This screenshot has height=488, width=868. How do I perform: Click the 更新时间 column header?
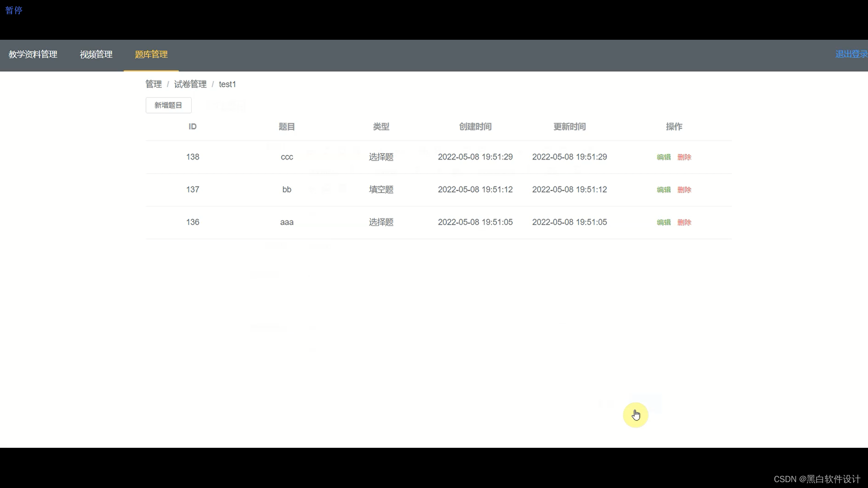tap(570, 127)
